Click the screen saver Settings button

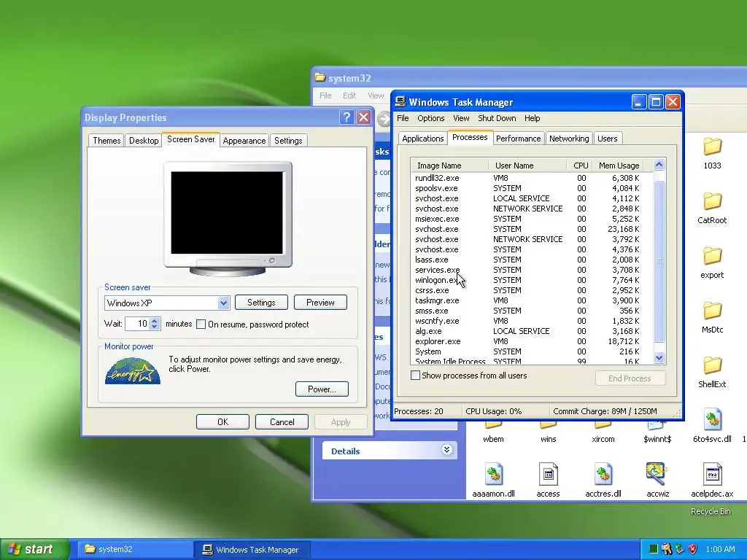tap(261, 303)
